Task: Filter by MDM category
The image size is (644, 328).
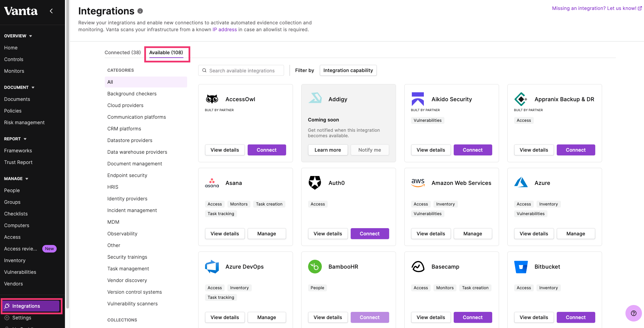Action: tap(113, 222)
